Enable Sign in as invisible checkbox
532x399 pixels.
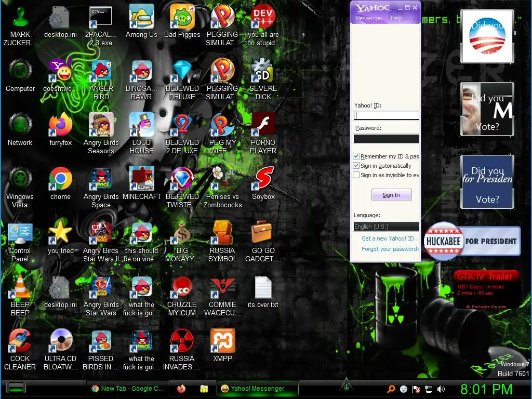356,175
